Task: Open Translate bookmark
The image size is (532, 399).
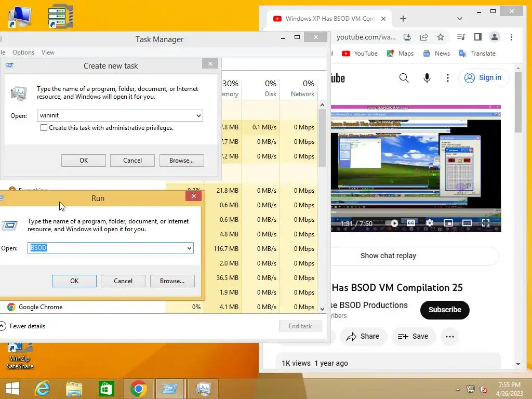Action: pyautogui.click(x=477, y=54)
